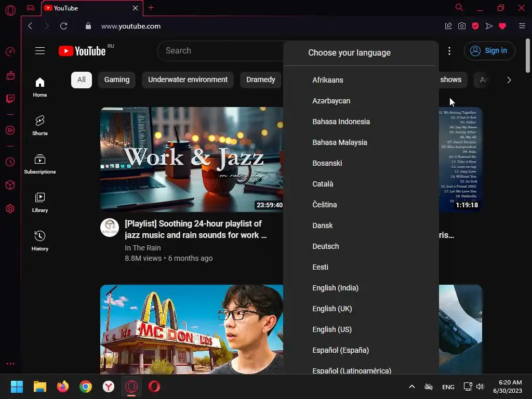This screenshot has height=399, width=532.
Task: Open Twitch panel in sidebar
Action: pos(10,99)
